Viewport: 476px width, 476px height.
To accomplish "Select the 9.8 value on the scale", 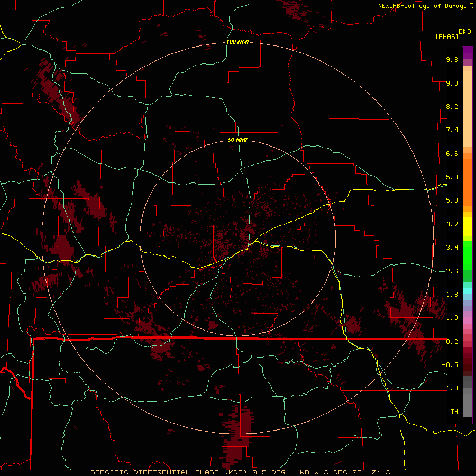I will [452, 59].
